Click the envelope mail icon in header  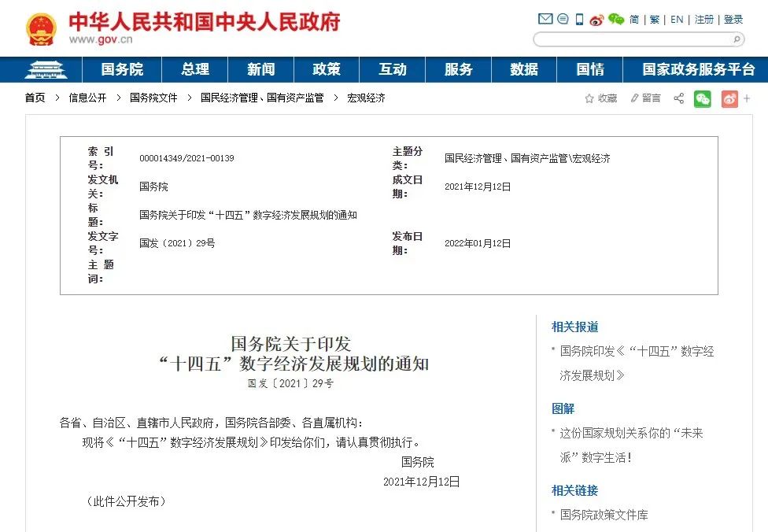click(545, 19)
